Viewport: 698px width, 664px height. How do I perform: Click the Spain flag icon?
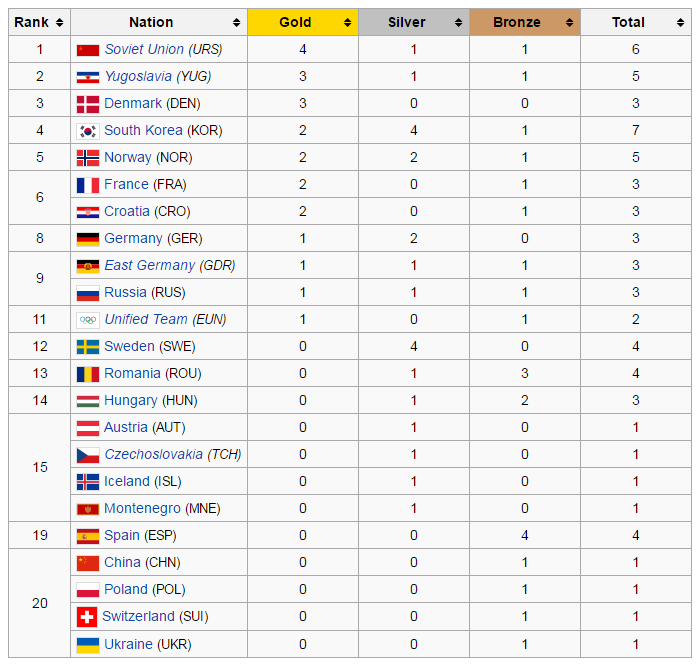(88, 536)
